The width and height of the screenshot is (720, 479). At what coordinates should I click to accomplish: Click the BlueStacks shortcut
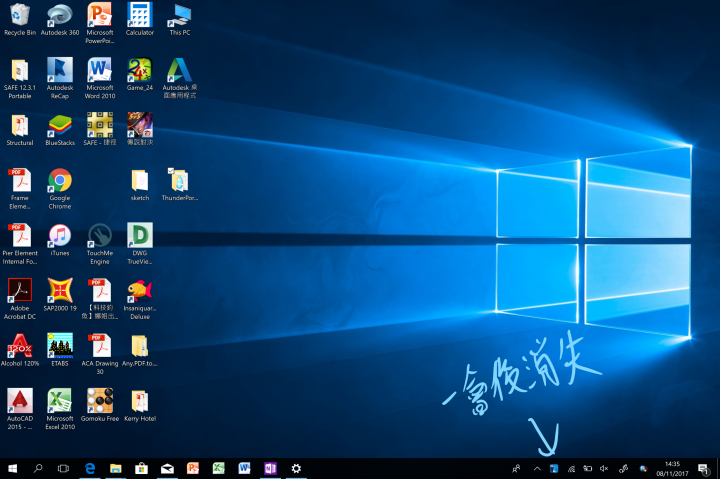click(x=60, y=130)
